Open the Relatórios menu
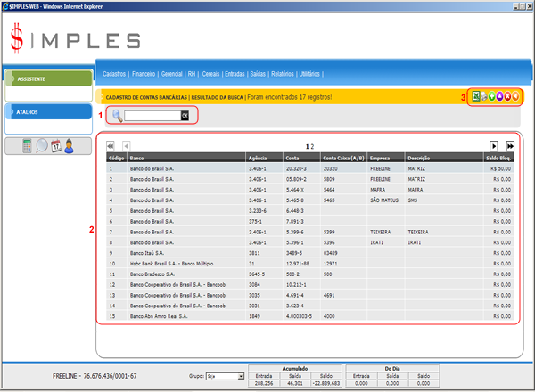The width and height of the screenshot is (535, 392). (278, 73)
